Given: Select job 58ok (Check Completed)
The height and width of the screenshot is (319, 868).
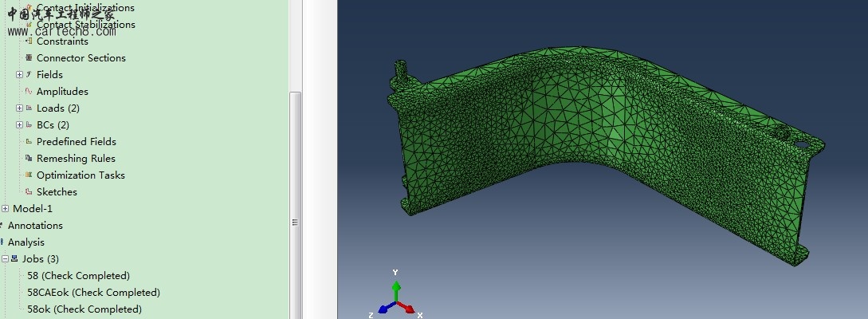Looking at the screenshot, I should [84, 309].
